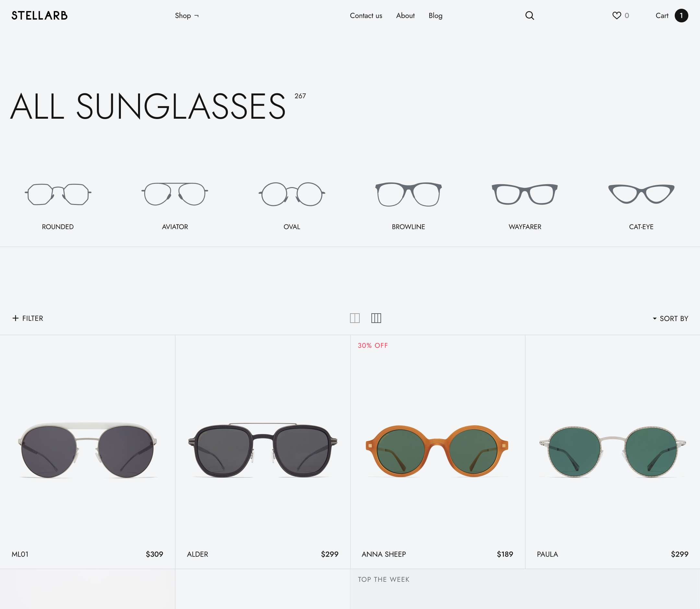
Task: Choose the Browline frame shape icon
Action: click(408, 194)
